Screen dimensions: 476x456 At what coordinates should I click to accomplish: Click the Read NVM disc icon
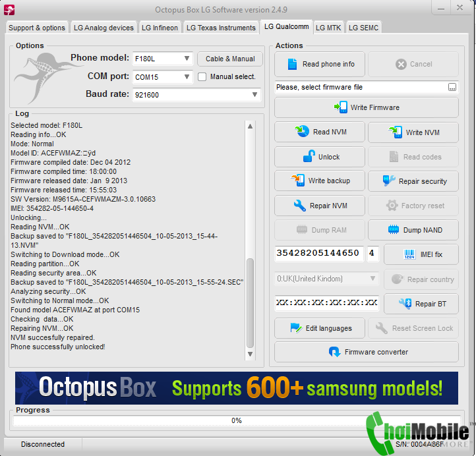[x=302, y=131]
